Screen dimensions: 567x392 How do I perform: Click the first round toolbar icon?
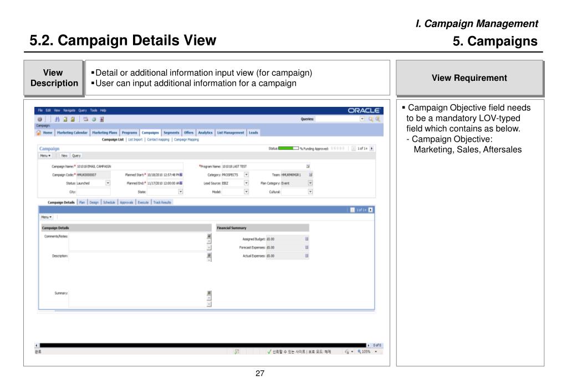tap(40, 119)
